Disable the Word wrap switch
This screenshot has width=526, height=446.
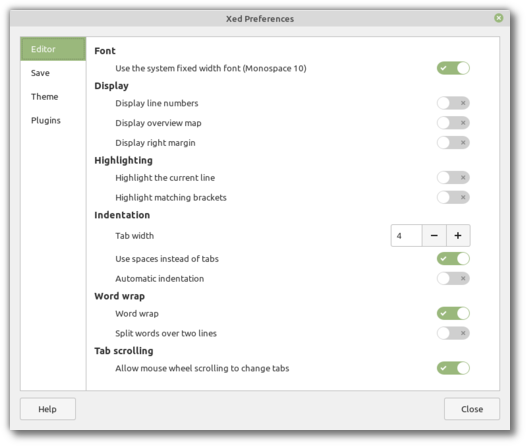[x=453, y=313]
